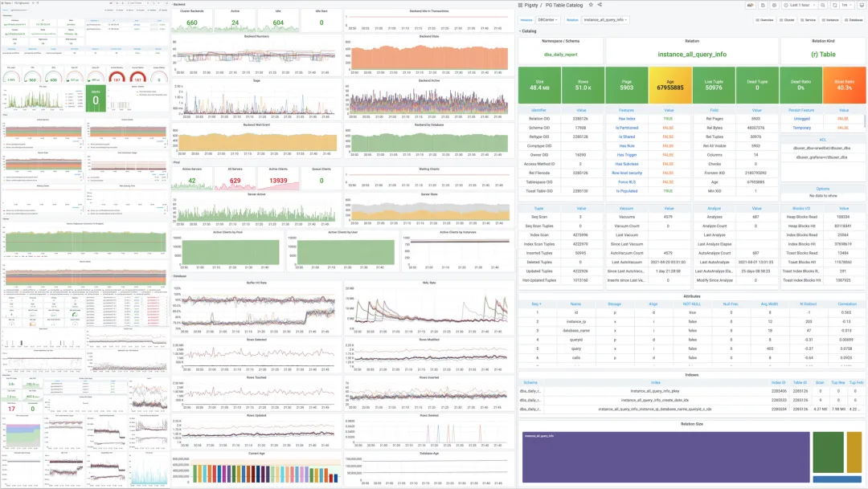Collapse the Pool row section
Image resolution: width=868 pixels, height=489 pixels.
pos(176,163)
